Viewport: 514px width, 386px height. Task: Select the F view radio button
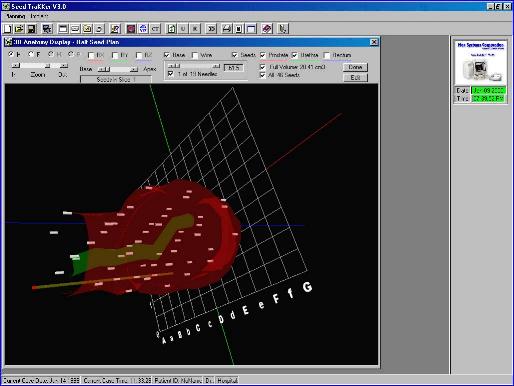click(31, 54)
